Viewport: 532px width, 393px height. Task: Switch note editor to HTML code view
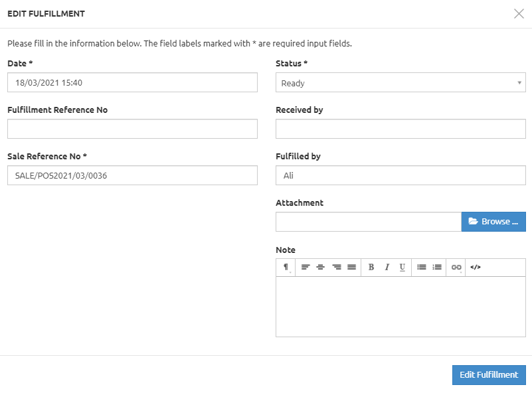(476, 267)
